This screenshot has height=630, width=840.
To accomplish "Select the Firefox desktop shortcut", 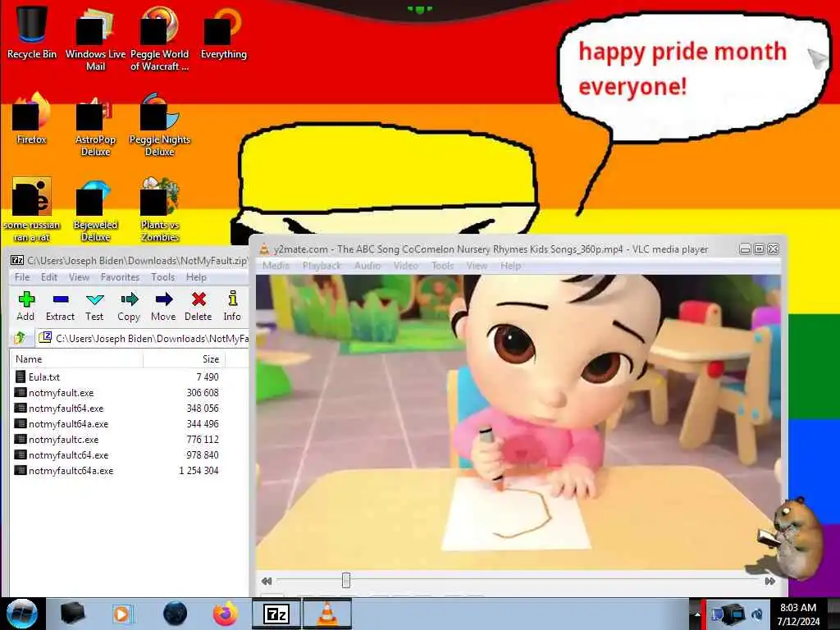I will (32, 118).
